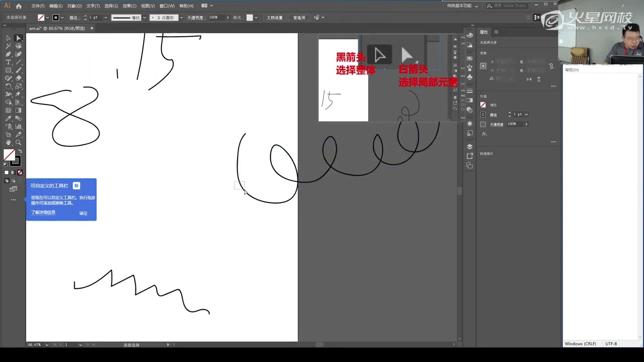Viewport: 644px width, 362px height.
Task: Flip vertically in the Transform section
Action: click(x=539, y=79)
